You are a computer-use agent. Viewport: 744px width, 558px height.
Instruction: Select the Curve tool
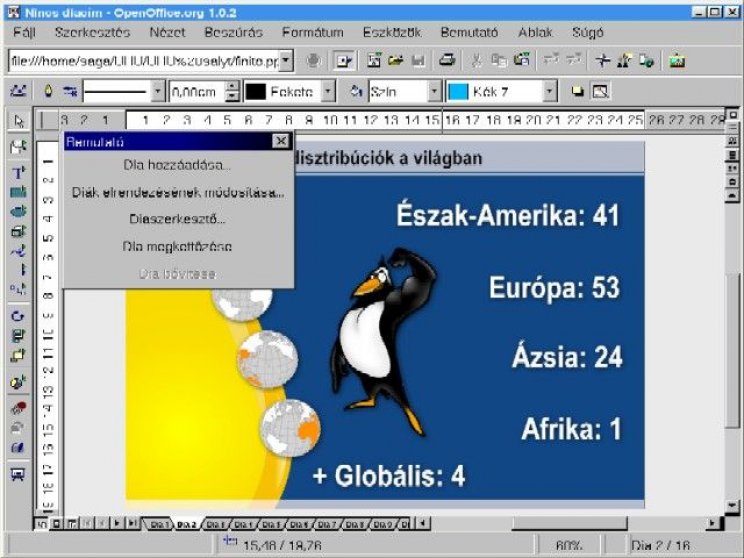tap(18, 251)
